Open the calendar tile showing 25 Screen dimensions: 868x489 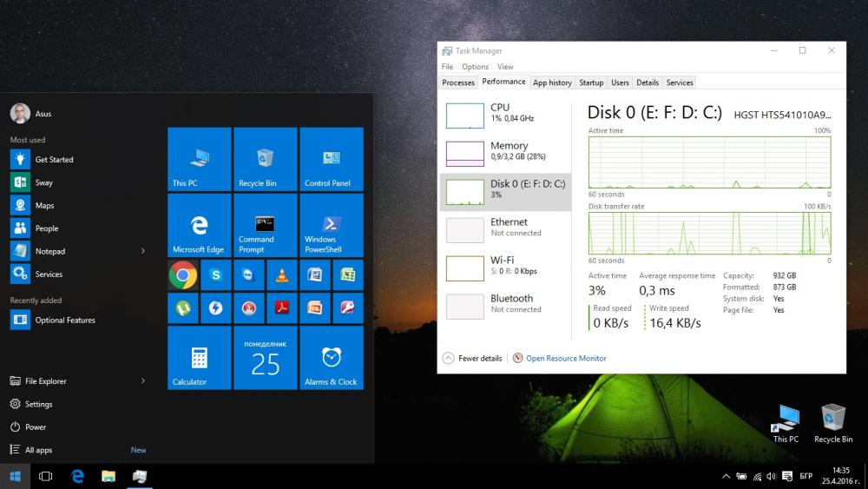[265, 358]
